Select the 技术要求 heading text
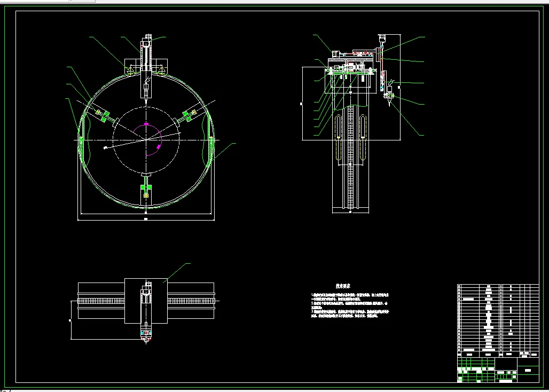The image size is (549, 392). coord(343,286)
